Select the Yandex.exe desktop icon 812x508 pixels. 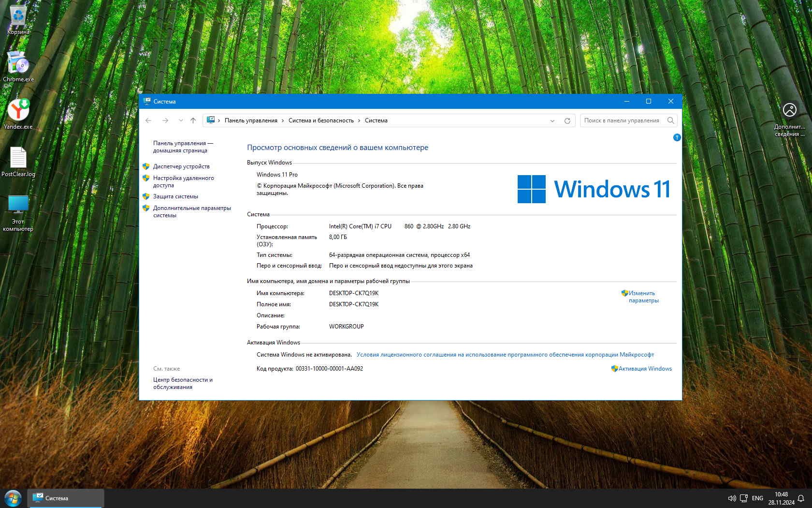pyautogui.click(x=18, y=114)
